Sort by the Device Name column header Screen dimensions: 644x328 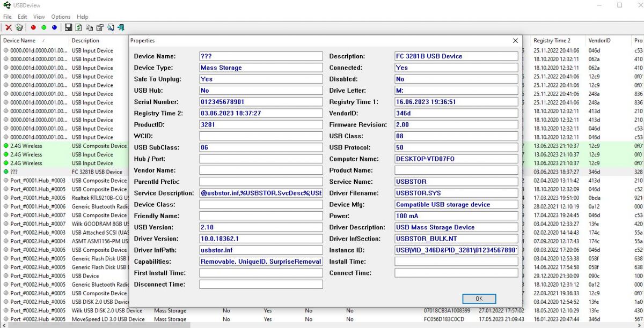coord(34,40)
